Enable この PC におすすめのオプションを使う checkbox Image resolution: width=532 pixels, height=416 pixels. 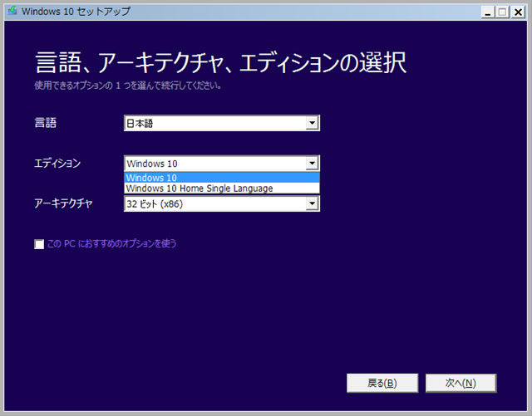(39, 244)
